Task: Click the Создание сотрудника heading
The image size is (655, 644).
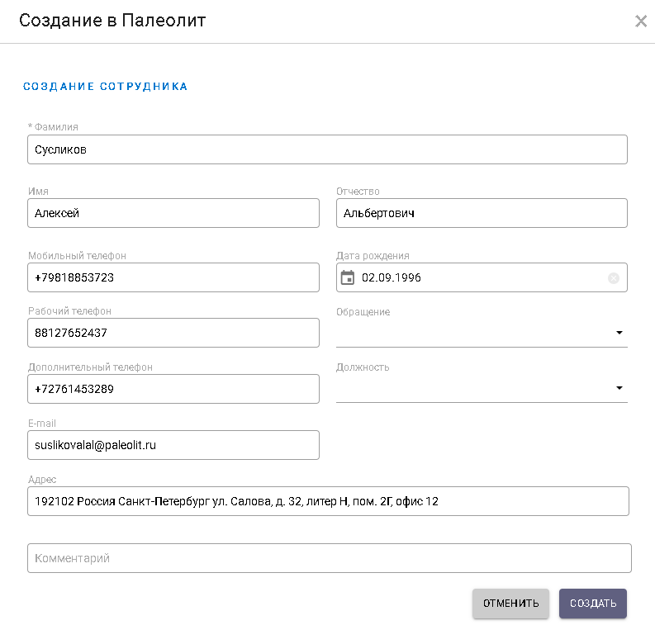Action: (x=105, y=87)
